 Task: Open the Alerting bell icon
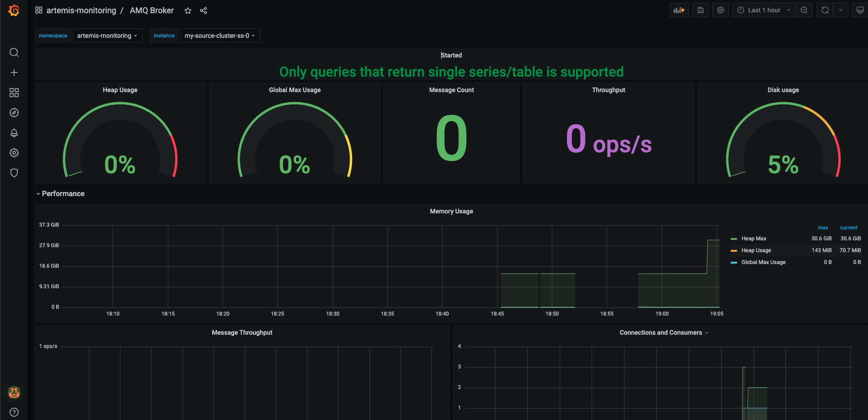tap(14, 133)
